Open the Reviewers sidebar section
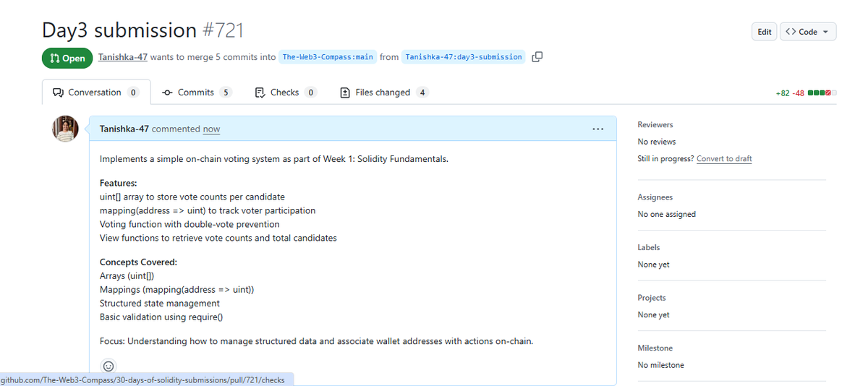Screen dimensions: 868x386 [x=655, y=125]
